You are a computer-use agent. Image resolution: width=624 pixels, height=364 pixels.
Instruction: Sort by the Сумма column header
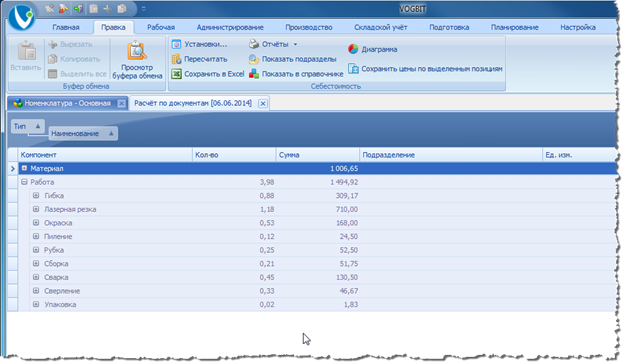tap(318, 155)
